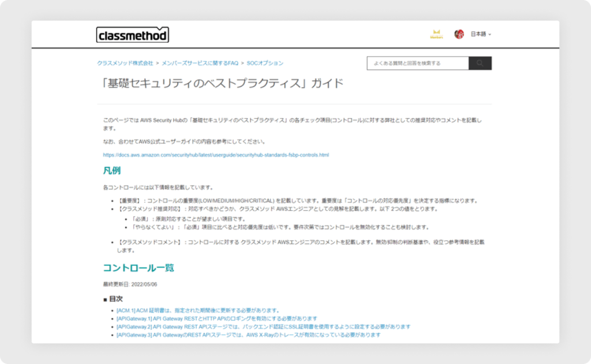Select the SOCオプション breadcrumb

tap(265, 63)
